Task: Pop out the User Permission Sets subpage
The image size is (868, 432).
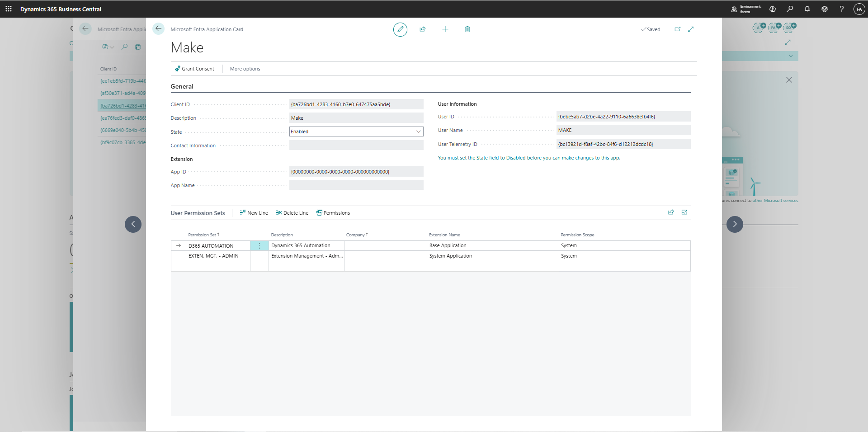Action: 684,212
